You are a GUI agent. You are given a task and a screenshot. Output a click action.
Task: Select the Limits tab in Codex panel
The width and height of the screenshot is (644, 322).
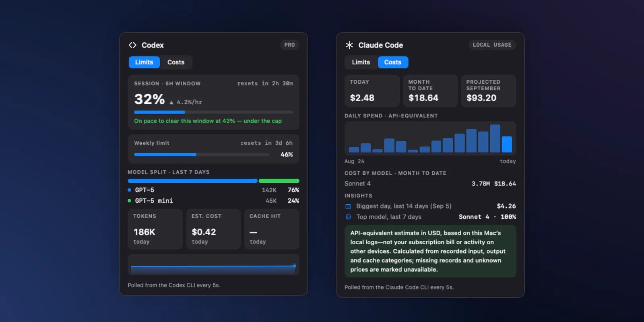pos(144,62)
